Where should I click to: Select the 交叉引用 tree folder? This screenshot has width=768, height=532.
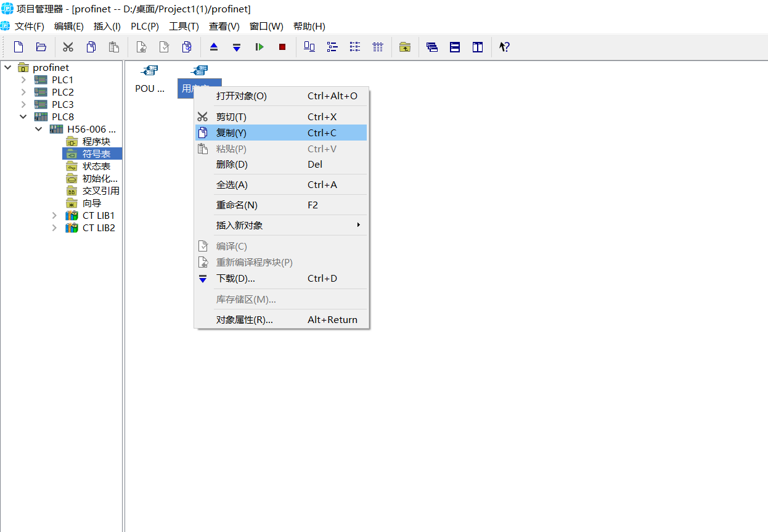pyautogui.click(x=100, y=190)
